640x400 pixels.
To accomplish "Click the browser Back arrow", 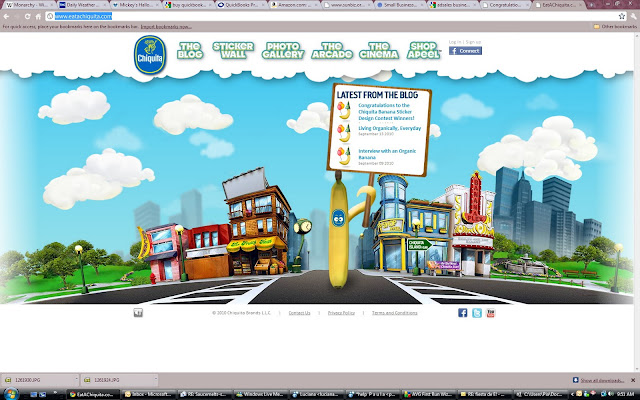I will pos(7,16).
